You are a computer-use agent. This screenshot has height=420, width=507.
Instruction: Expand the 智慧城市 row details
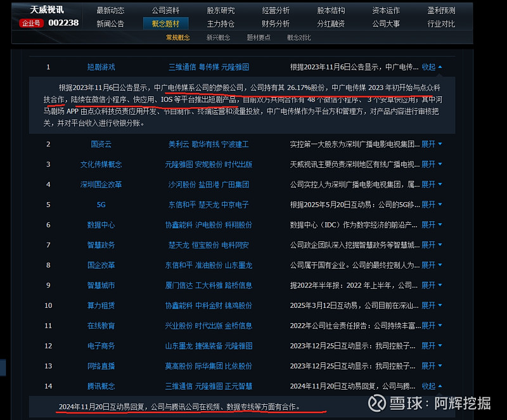pos(432,285)
